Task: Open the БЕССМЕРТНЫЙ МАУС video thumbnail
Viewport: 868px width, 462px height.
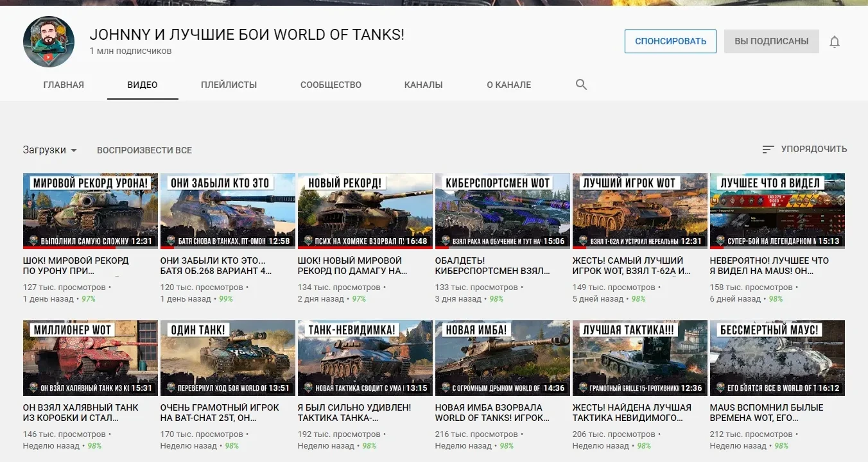Action: coord(777,358)
